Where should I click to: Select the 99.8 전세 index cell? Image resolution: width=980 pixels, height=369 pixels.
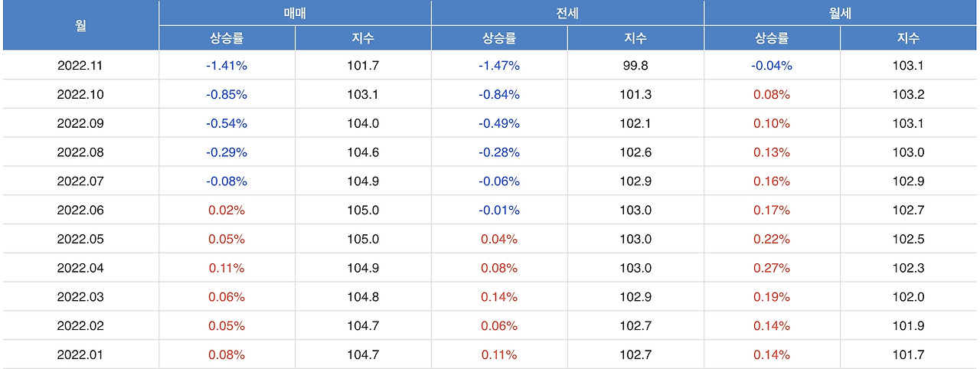[635, 66]
